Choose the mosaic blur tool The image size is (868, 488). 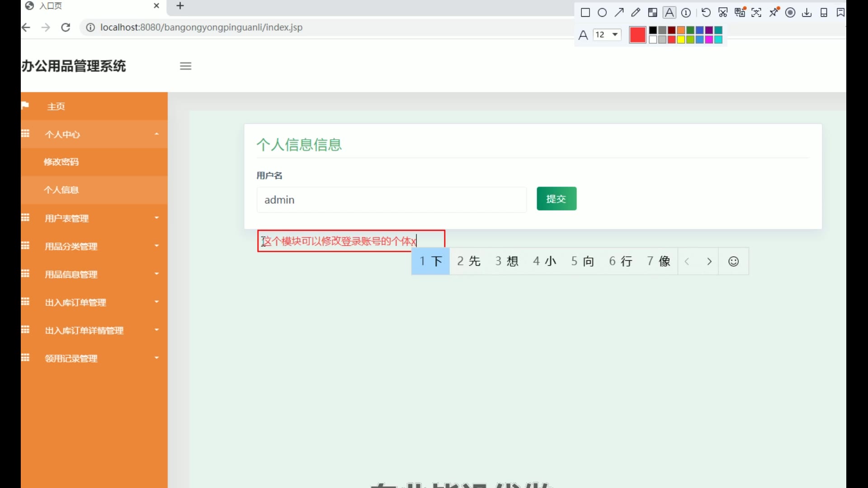(x=652, y=13)
